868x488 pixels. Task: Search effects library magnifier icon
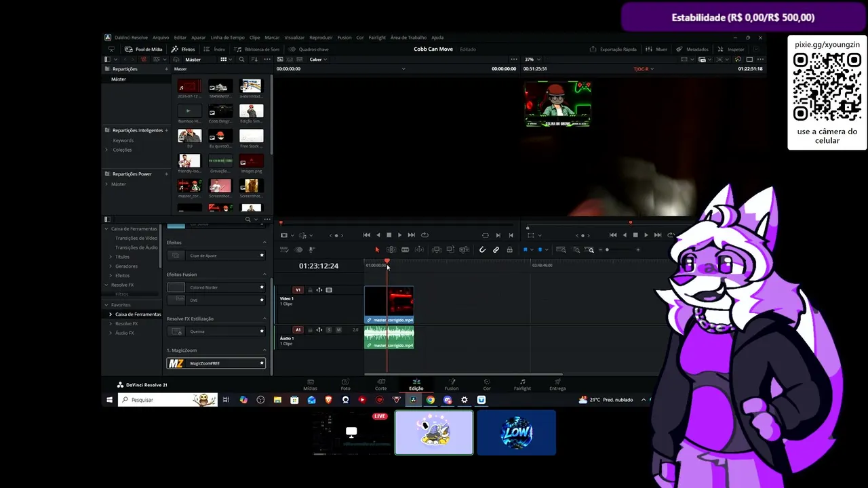coord(248,220)
